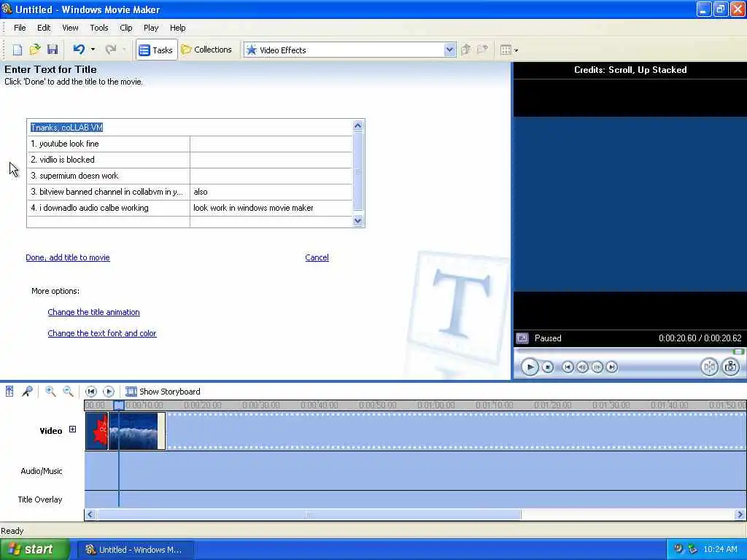
Task: Open the Edit menu
Action: tap(44, 28)
